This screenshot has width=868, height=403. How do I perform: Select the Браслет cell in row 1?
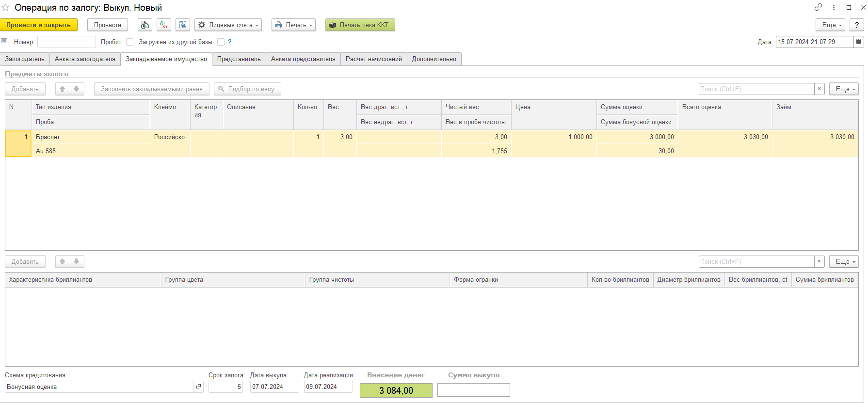91,137
